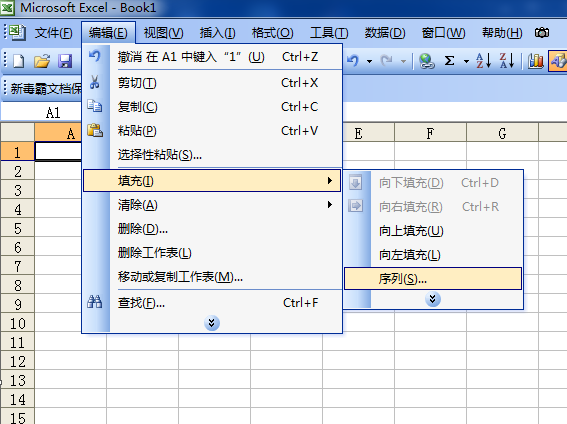Choose Paste from Edit menu
This screenshot has width=567, height=424.
212,130
